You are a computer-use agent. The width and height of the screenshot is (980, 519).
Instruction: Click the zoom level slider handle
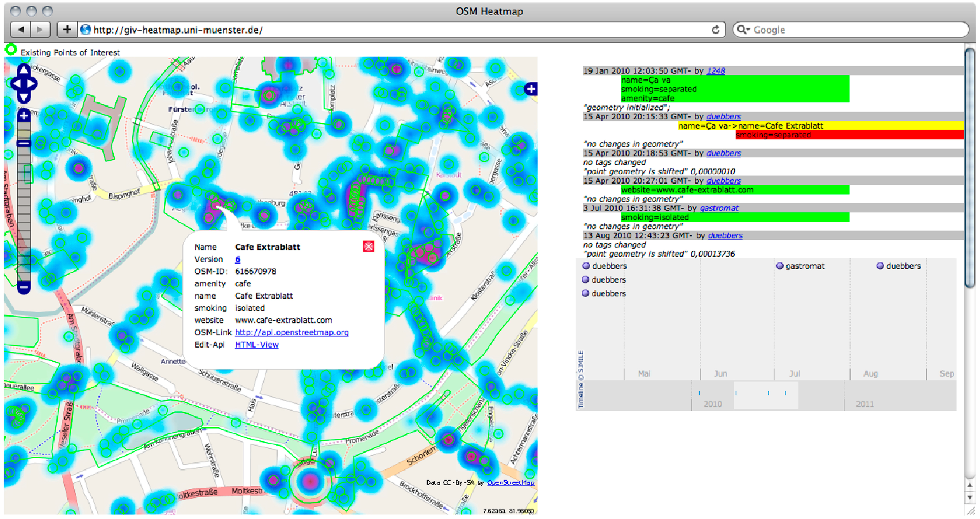24,143
